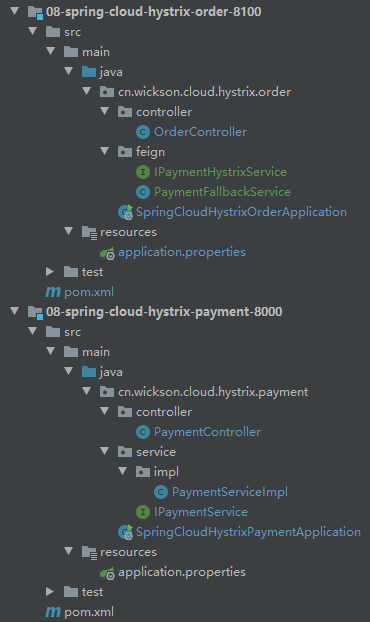The height and width of the screenshot is (622, 370).
Task: Click SpringCloudHystrixOrderApplication runnable class icon
Action: pyautogui.click(x=125, y=212)
